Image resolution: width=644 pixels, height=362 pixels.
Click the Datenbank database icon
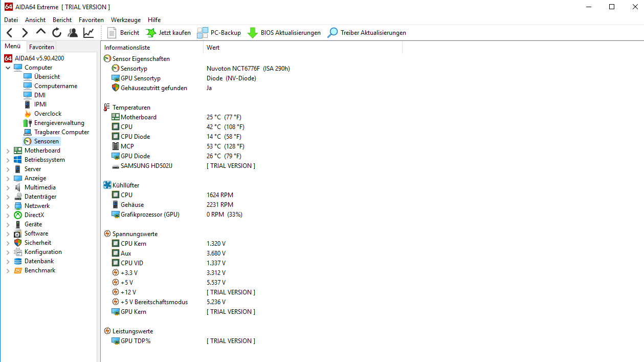(x=18, y=261)
